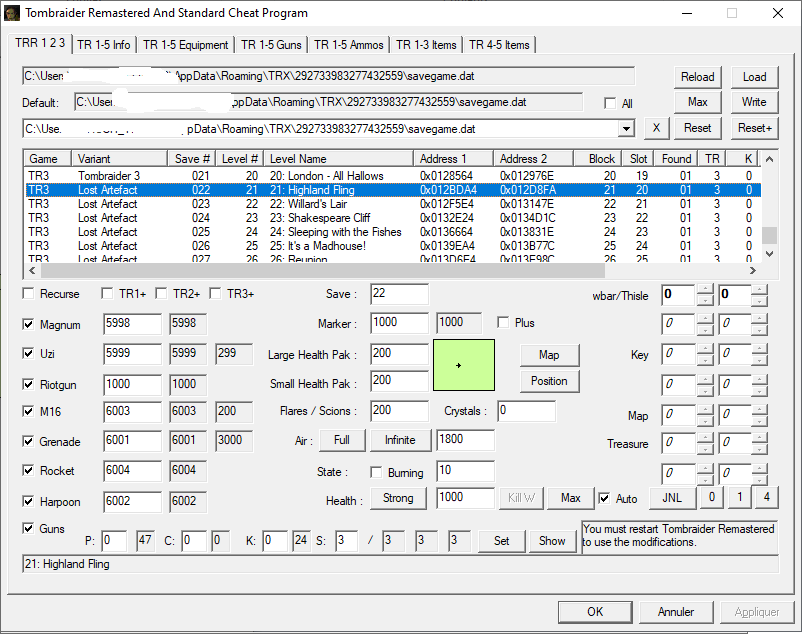Click the JNL button
Screen dimensions: 802x634
[x=672, y=497]
